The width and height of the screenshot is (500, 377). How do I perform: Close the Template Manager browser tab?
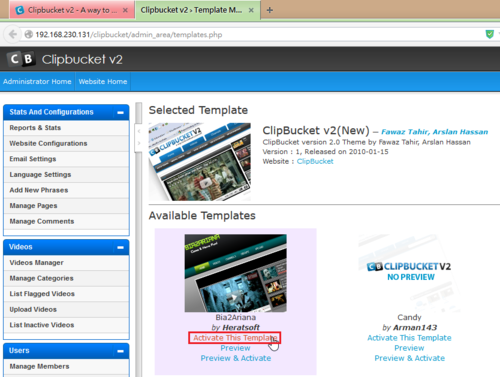click(x=251, y=10)
